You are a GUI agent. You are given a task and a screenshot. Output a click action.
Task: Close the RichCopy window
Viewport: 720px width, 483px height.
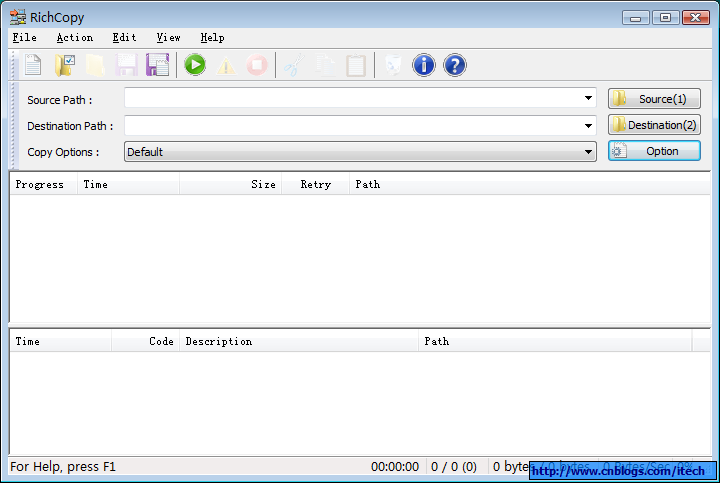pos(696,18)
